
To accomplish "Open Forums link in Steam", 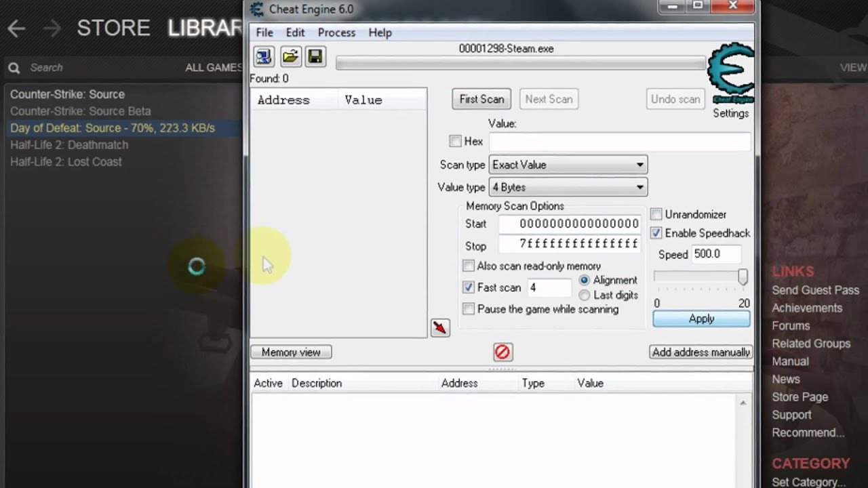I will (x=791, y=325).
